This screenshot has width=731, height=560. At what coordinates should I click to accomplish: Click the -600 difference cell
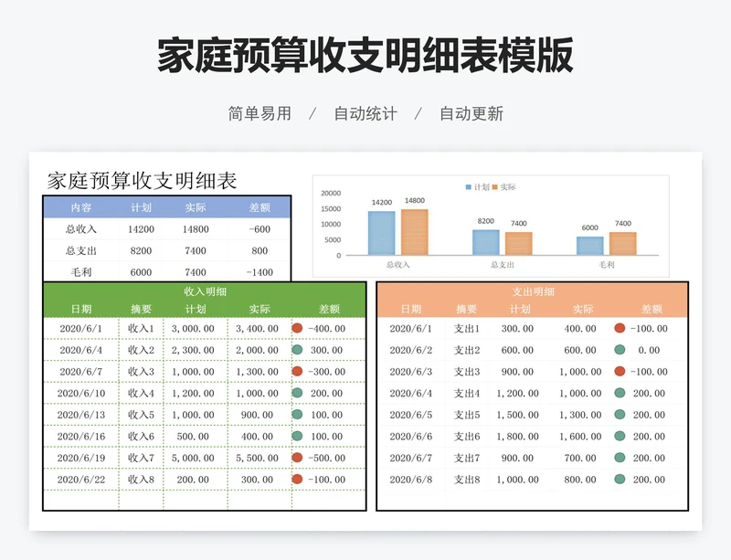point(260,229)
